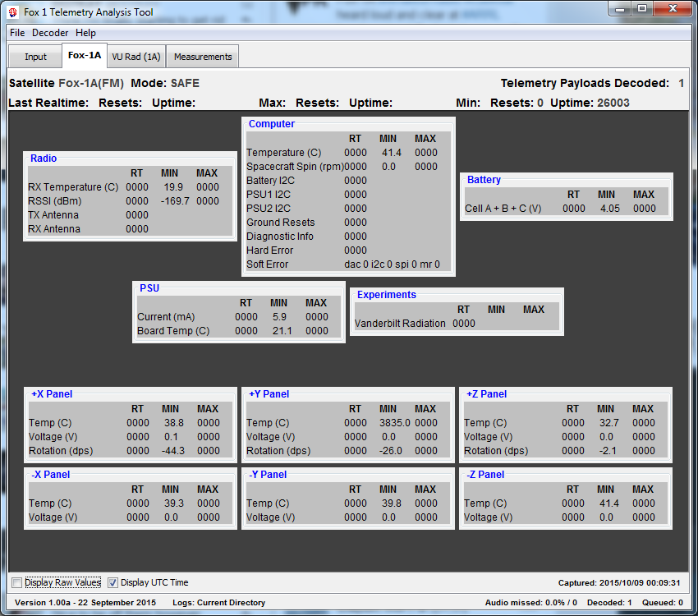698x616 pixels.
Task: Click +X Panel Temp (C) label
Action: [x=50, y=423]
